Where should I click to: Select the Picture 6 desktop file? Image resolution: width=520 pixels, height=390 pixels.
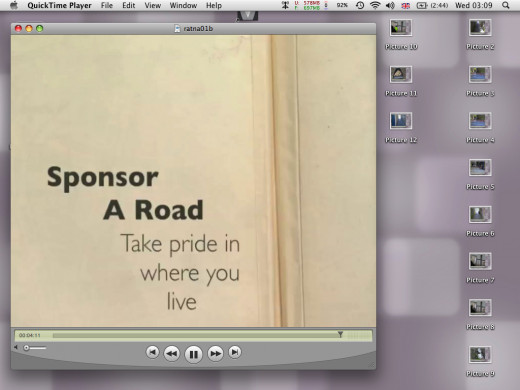(x=480, y=221)
